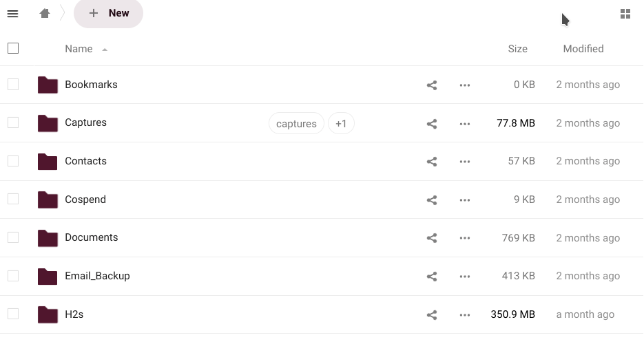Select the Cospend folder checkbox

(x=13, y=200)
